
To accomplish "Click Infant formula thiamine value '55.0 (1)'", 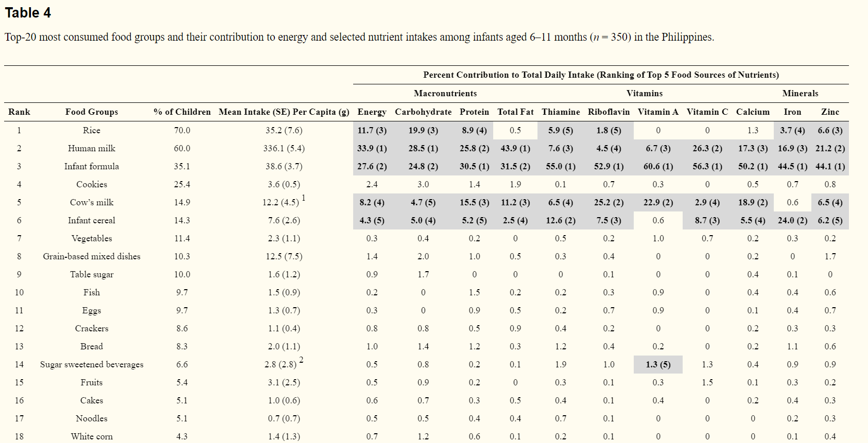I will (x=561, y=167).
